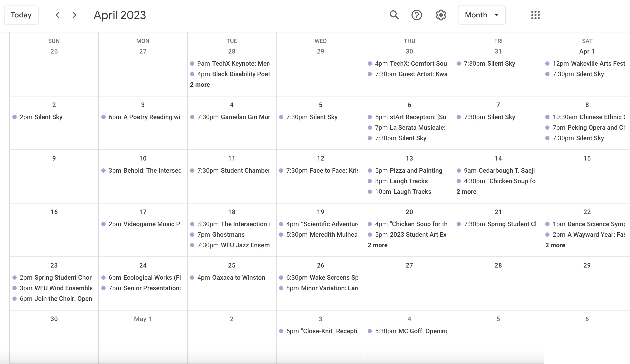This screenshot has width=630, height=364.
Task: Open 8pm Laugh Tracks event
Action: [398, 181]
